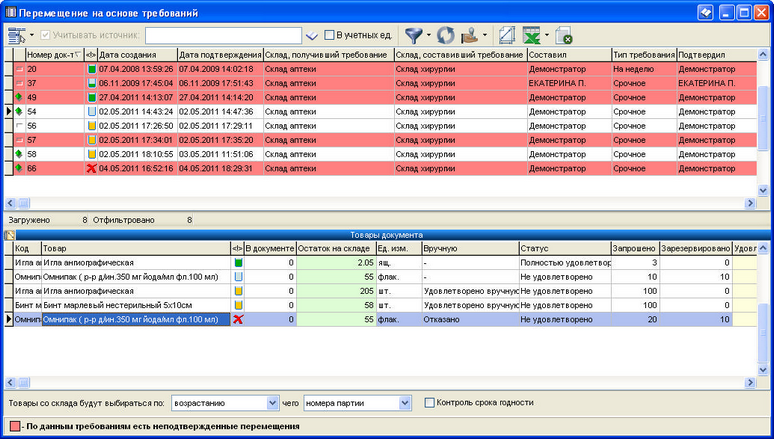Click green status icon in document 20 row
The image size is (774, 439).
point(91,69)
